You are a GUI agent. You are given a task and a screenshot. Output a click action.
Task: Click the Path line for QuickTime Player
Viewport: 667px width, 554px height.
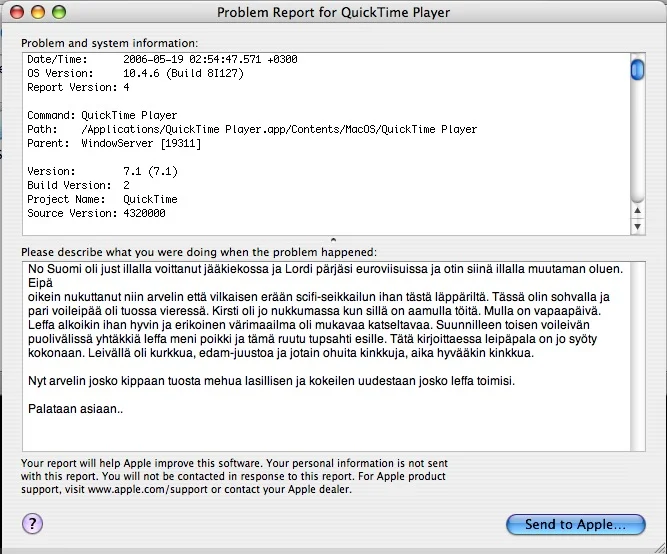(x=250, y=130)
